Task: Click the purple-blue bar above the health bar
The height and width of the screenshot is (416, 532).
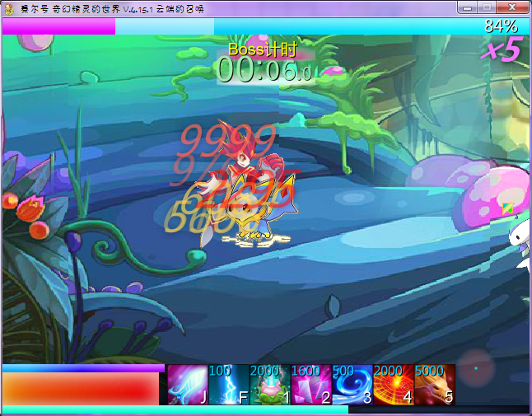Action: [83, 368]
